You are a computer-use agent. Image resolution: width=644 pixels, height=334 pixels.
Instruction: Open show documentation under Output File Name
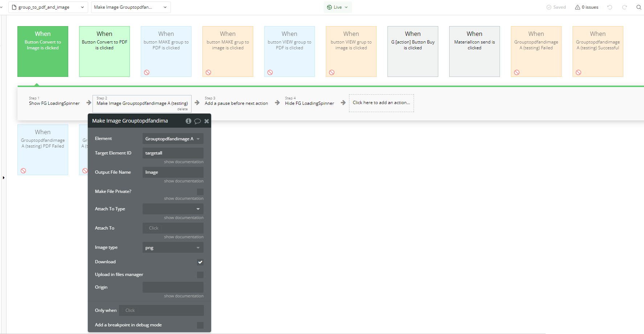(184, 181)
